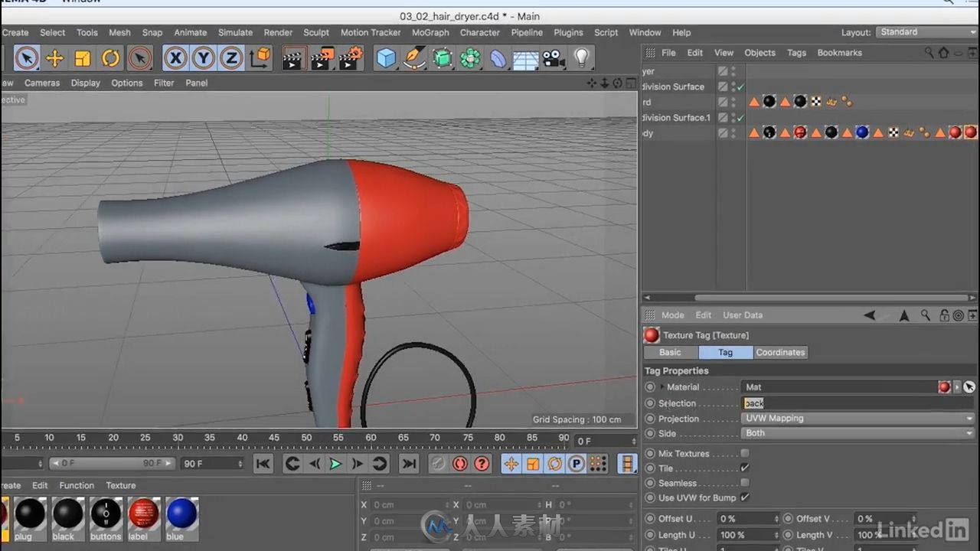This screenshot has width=980, height=551.
Task: Add a Bend deformer object
Action: click(498, 58)
